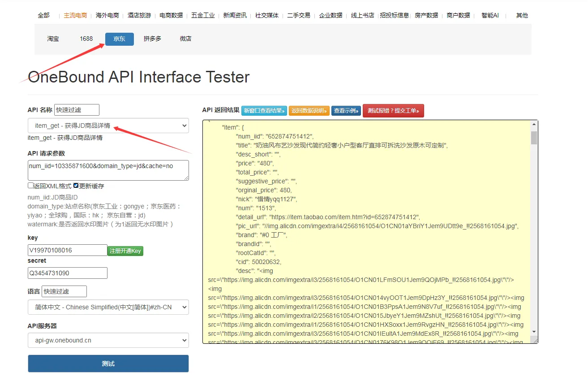Open the API服务器 api-gw.onebound.cn dropdown

tap(108, 340)
